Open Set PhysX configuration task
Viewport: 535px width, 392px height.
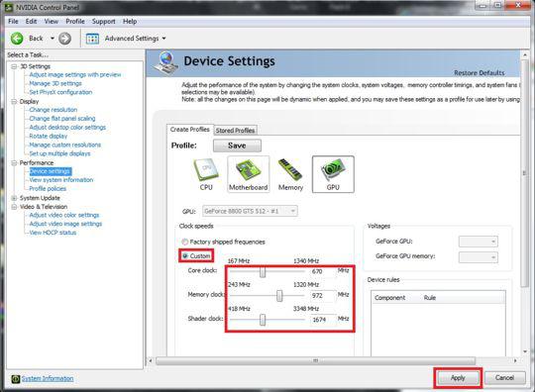60,92
